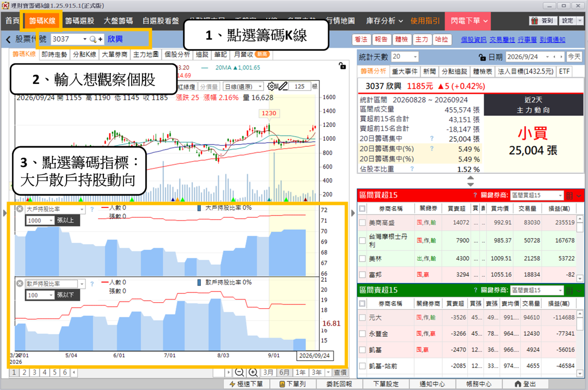Tick the checkbox for 凱基

362,349
